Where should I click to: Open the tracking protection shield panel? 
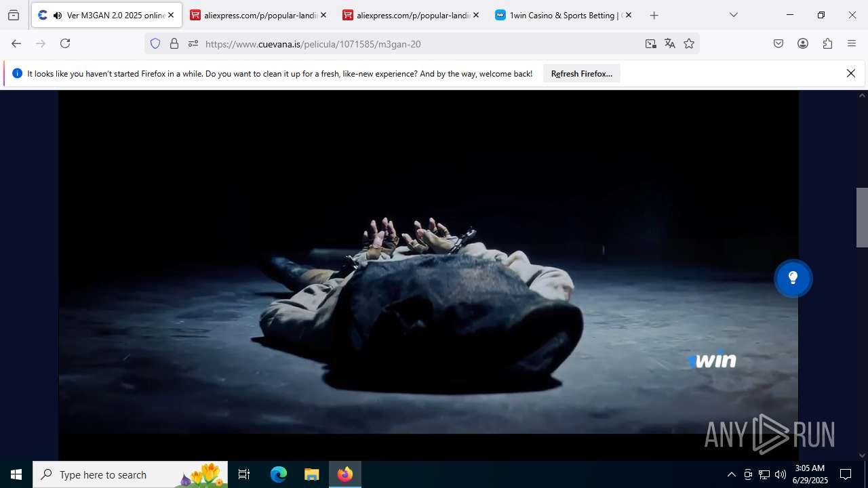(155, 43)
